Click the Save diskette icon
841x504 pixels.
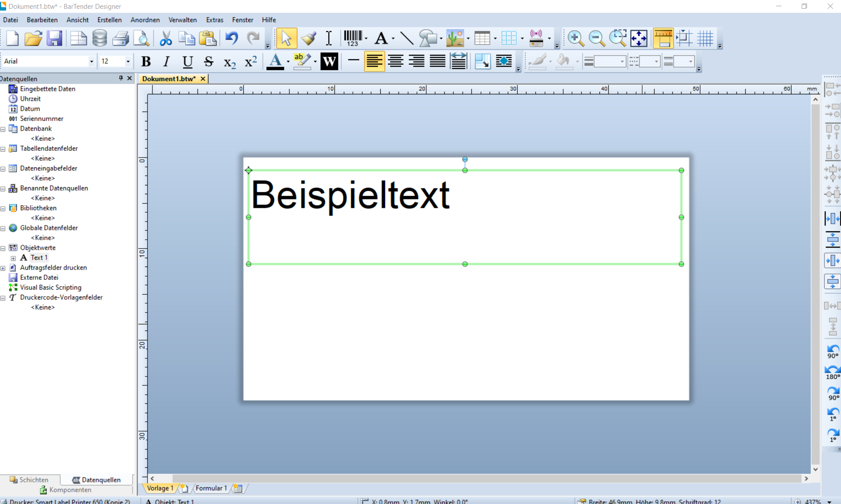coord(55,38)
